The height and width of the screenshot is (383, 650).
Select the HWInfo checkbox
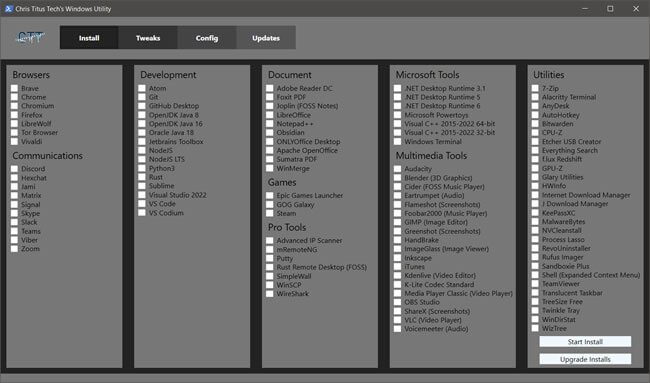pyautogui.click(x=535, y=186)
